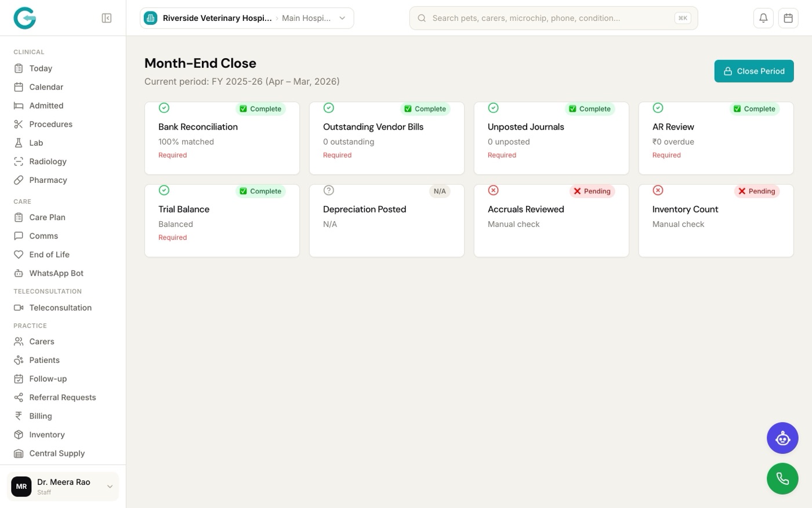This screenshot has height=508, width=812.
Task: Click the Accruals Reviewed X-circle icon
Action: click(x=494, y=190)
